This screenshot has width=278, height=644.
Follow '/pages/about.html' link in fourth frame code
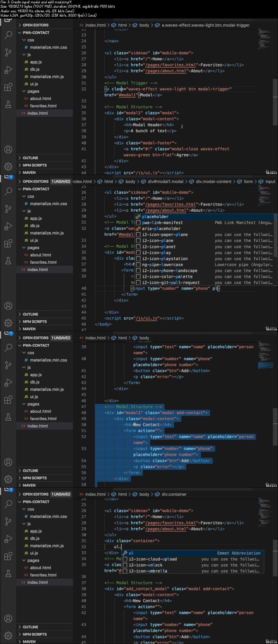click(166, 529)
